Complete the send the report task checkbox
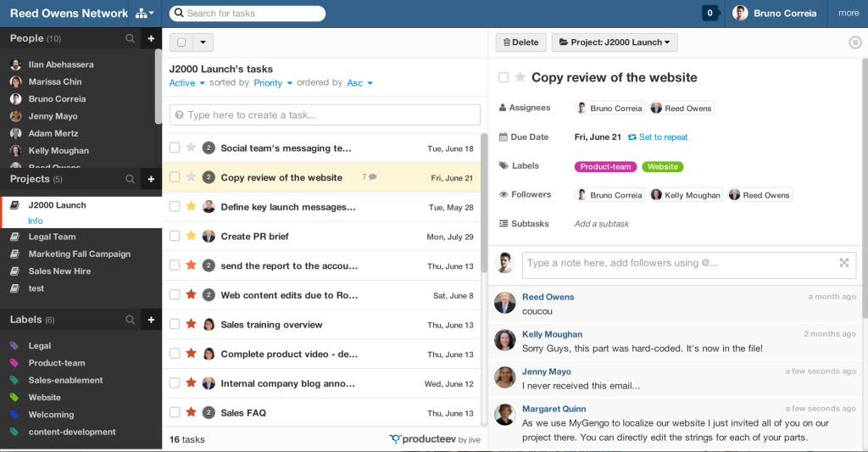Screen dimensions: 868x452 (175, 265)
